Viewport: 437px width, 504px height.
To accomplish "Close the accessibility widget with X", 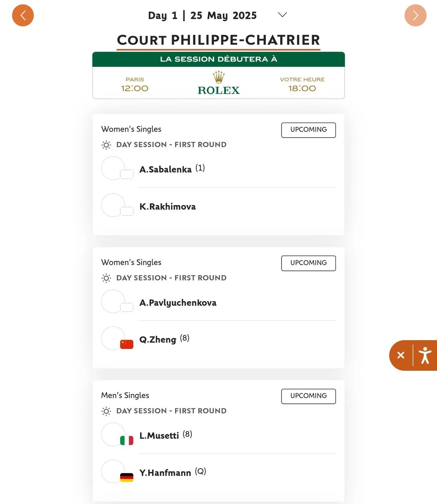I will tap(401, 355).
